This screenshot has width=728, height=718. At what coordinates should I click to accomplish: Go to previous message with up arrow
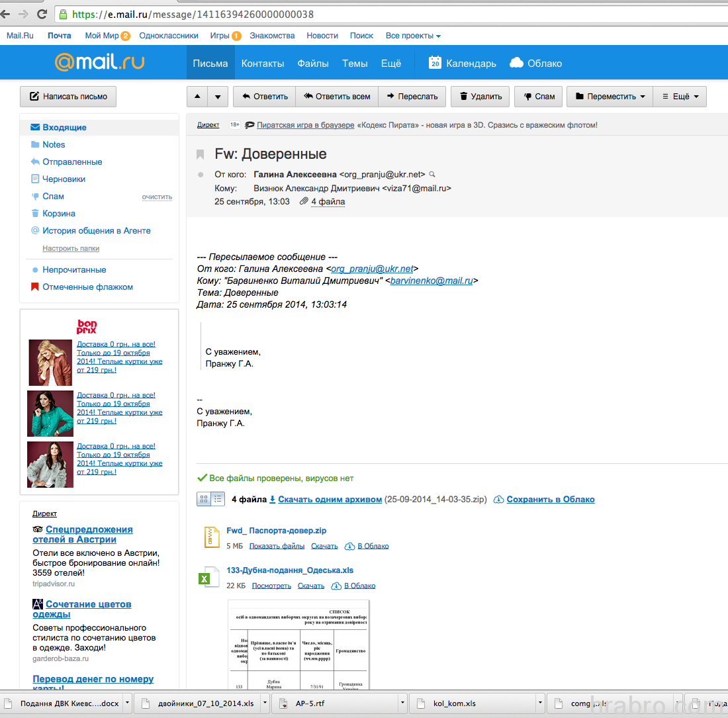197,97
